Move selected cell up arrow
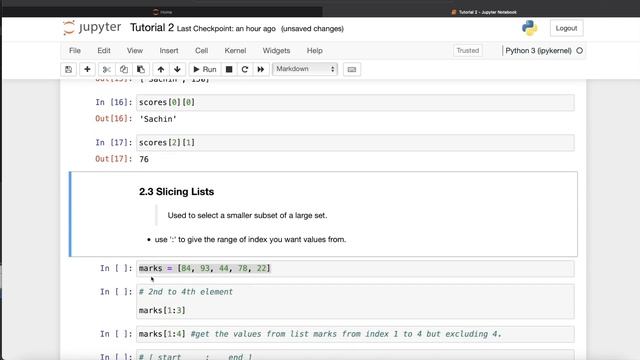This screenshot has width=640, height=360. [x=161, y=69]
